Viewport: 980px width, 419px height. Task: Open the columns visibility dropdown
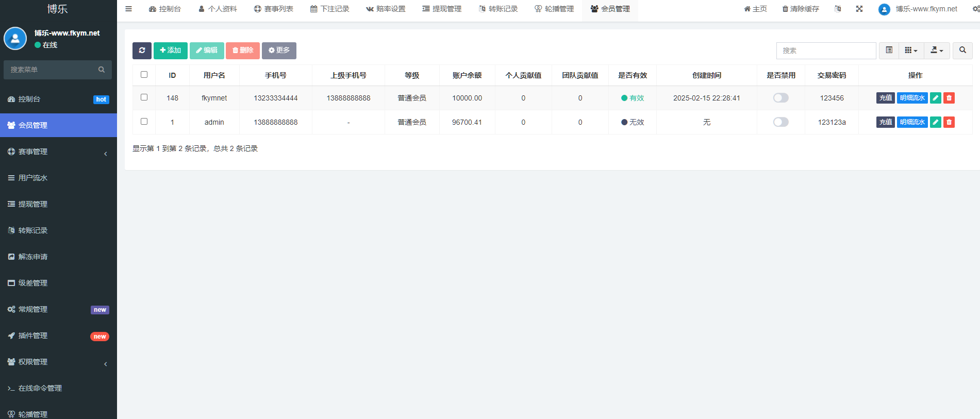(x=911, y=51)
